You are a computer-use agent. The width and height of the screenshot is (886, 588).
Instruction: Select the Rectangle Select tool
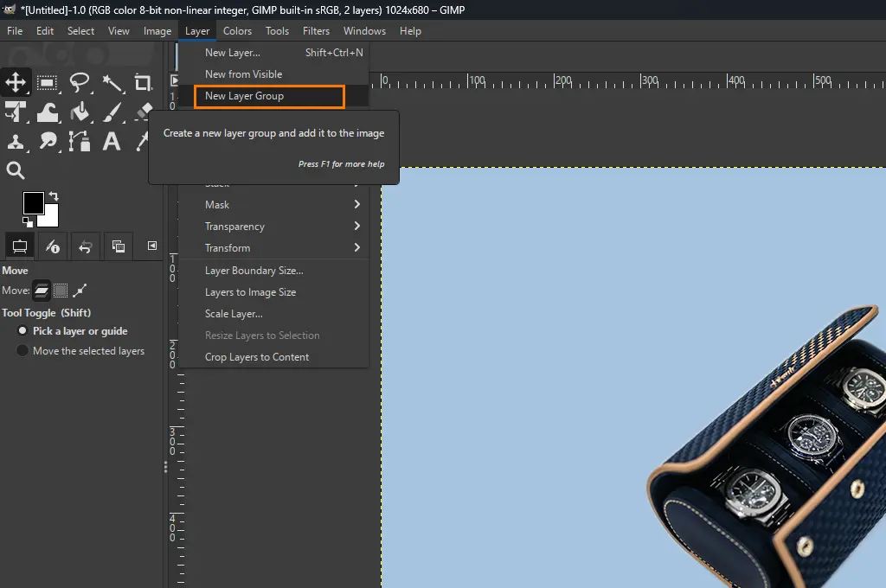[x=47, y=82]
